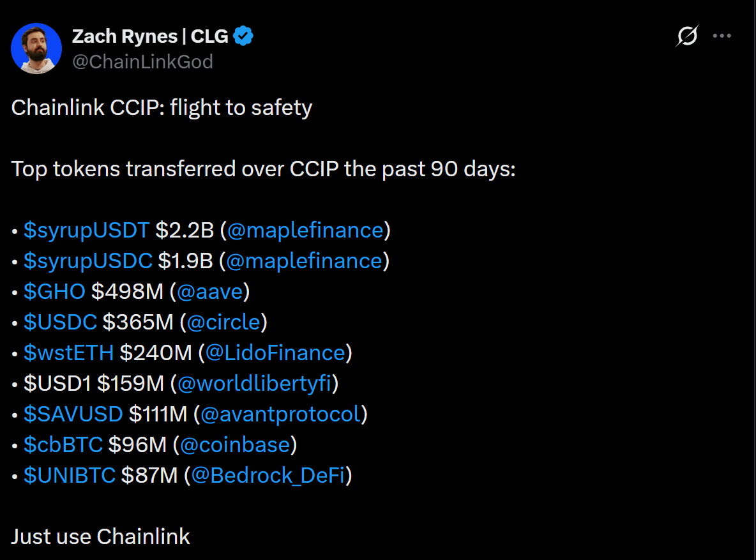Open the @Bedrock_DeFi mention link
This screenshot has width=756, height=560.
tap(267, 475)
